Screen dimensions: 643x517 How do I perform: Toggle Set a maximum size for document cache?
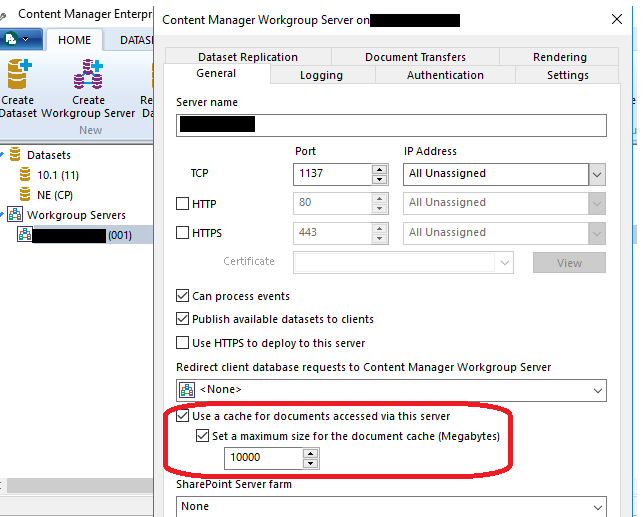point(202,435)
